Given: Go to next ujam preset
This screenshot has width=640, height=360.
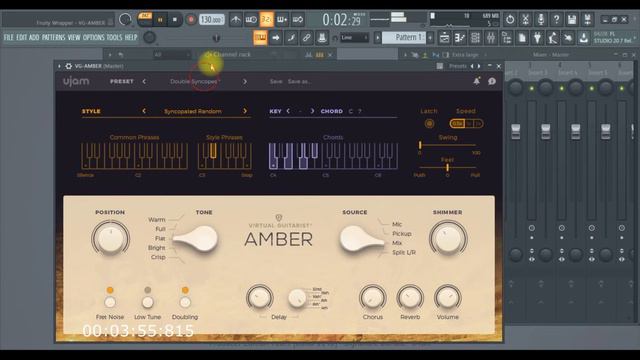Looking at the screenshot, I should point(245,81).
